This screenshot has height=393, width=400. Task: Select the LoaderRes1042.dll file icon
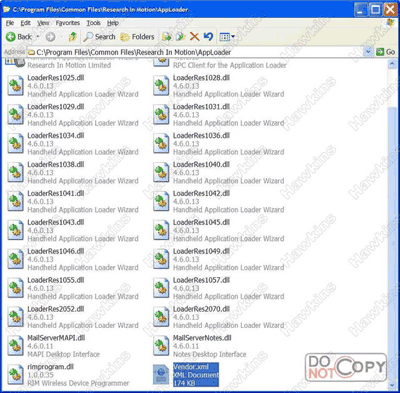[x=161, y=202]
